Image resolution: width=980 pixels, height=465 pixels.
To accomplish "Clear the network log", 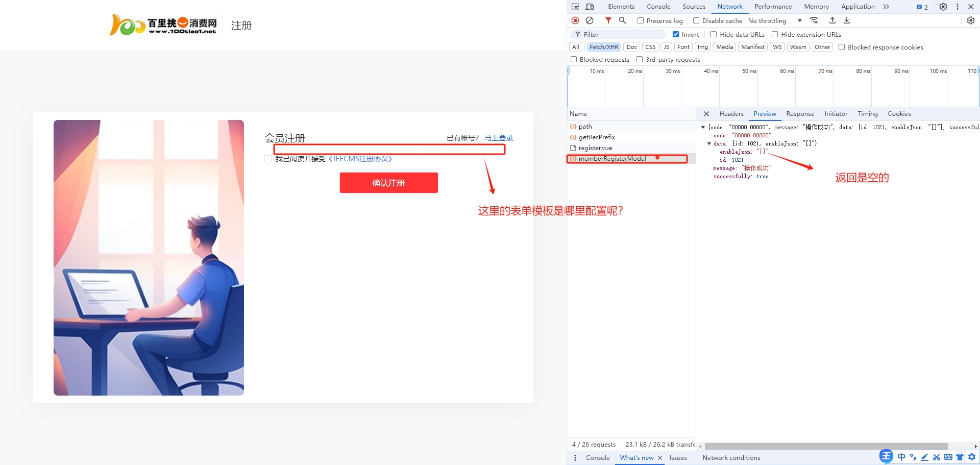I will tap(590, 20).
